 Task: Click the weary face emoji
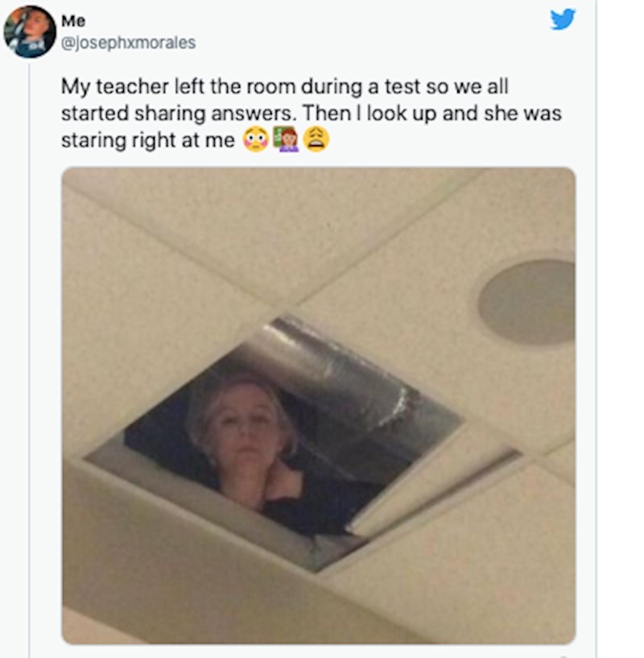(316, 140)
